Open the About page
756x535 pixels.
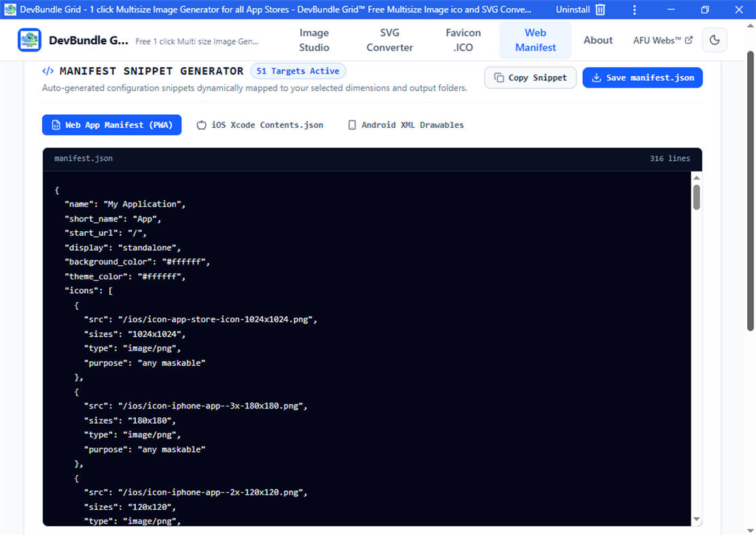tap(598, 40)
